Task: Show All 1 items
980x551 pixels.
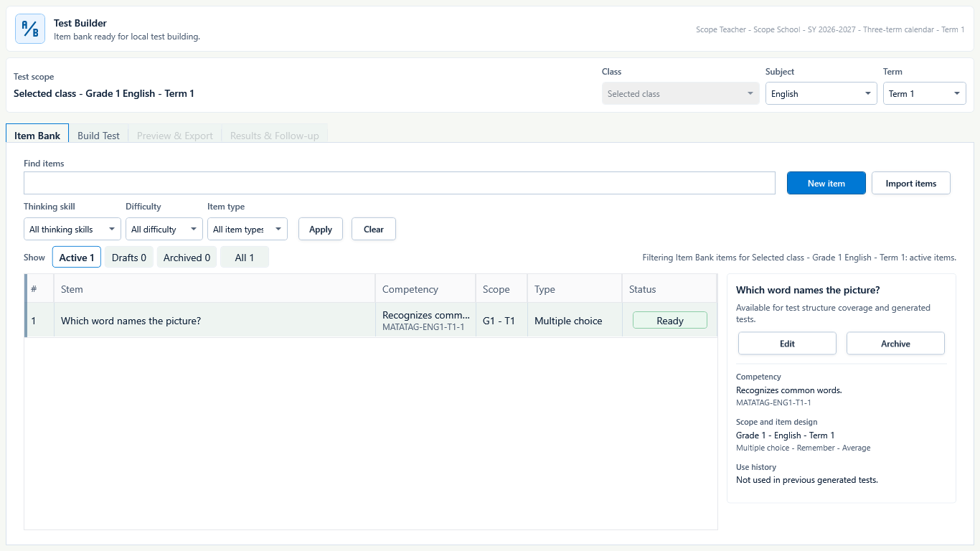Action: [245, 258]
